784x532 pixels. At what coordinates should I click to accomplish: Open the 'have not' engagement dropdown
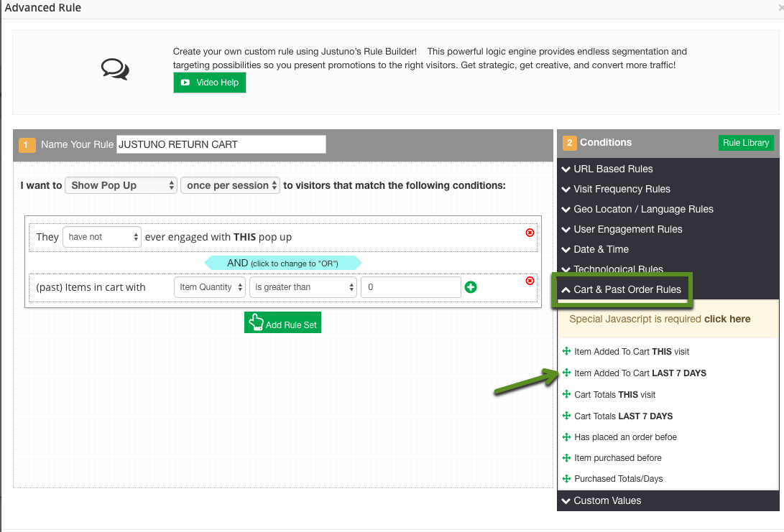102,237
